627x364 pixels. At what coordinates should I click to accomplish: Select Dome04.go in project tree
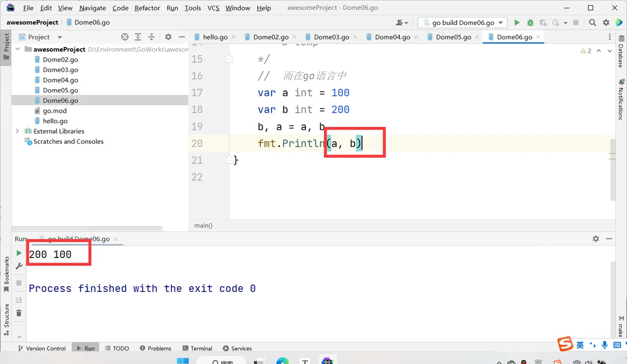point(60,80)
